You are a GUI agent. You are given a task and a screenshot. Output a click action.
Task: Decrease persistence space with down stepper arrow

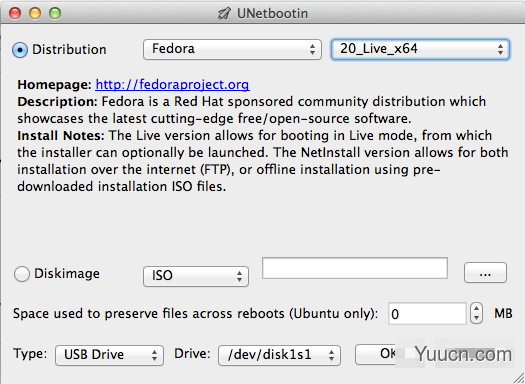(476, 319)
